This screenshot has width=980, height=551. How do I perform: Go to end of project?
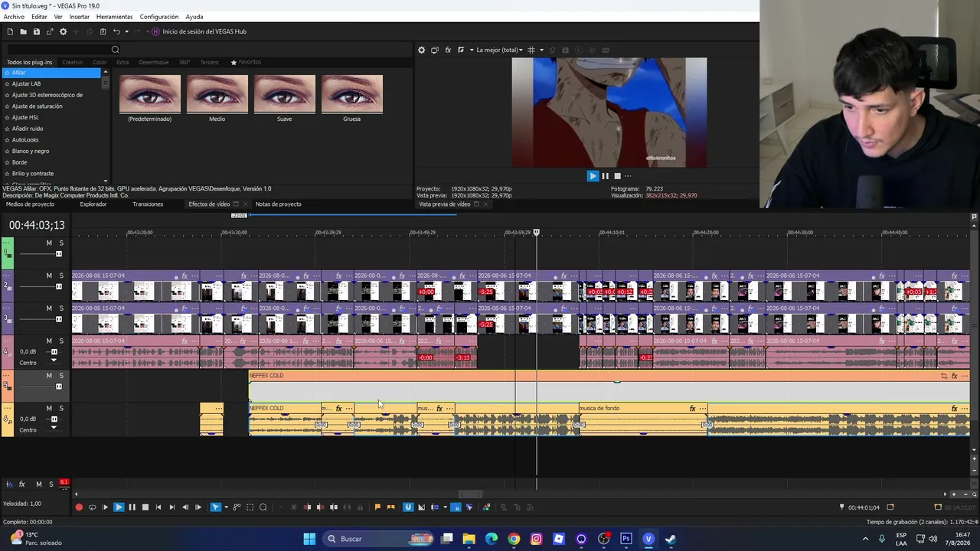pyautogui.click(x=171, y=507)
